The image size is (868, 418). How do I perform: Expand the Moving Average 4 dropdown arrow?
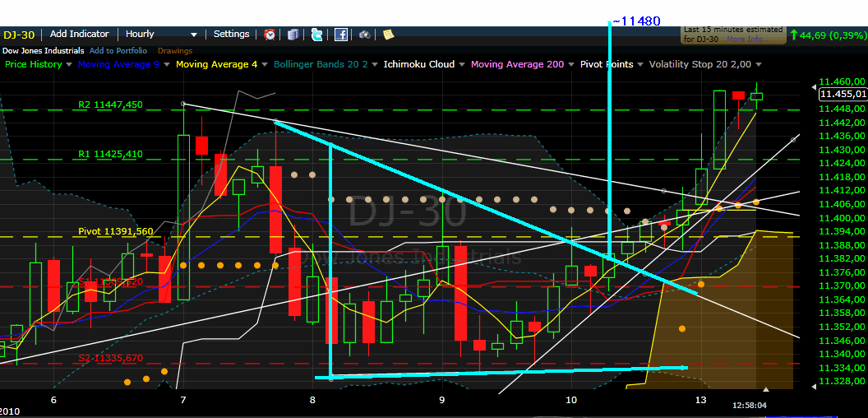(265, 64)
